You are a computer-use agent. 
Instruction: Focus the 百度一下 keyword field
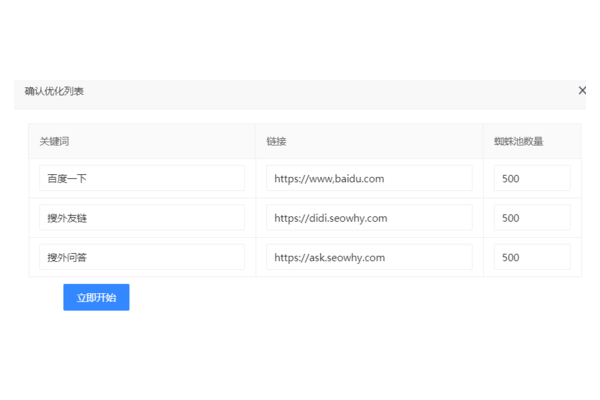[x=141, y=179]
